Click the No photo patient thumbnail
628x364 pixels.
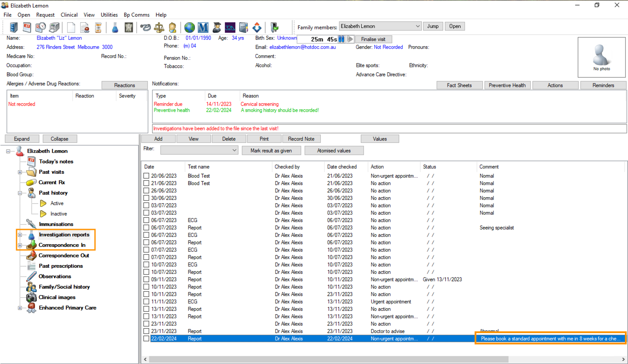click(601, 57)
